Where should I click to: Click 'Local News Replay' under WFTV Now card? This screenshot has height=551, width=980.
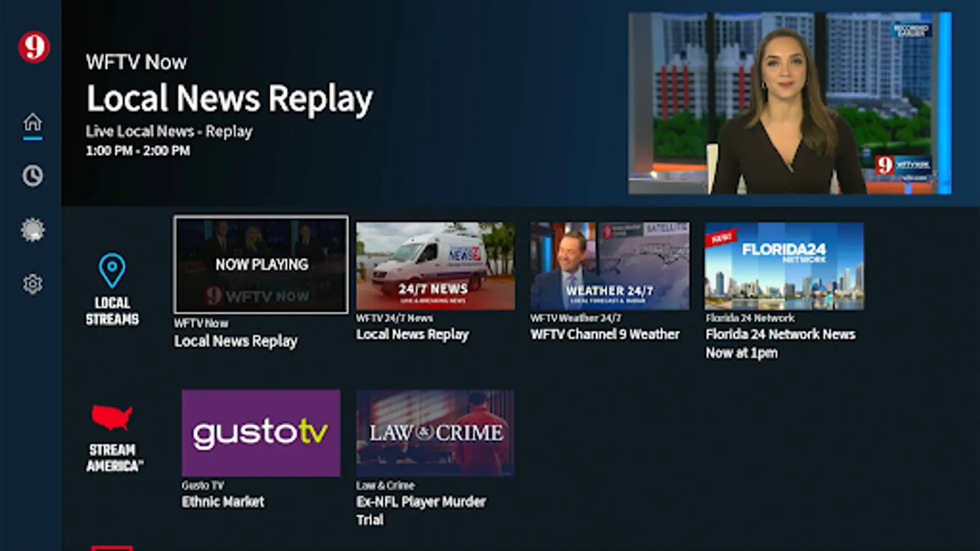tap(236, 341)
